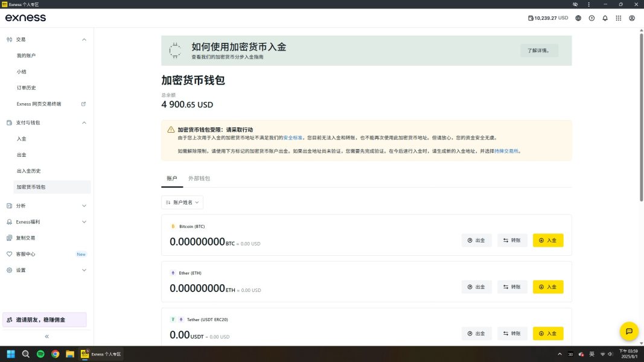Open the apps grid menu
644x362 pixels.
pyautogui.click(x=619, y=18)
